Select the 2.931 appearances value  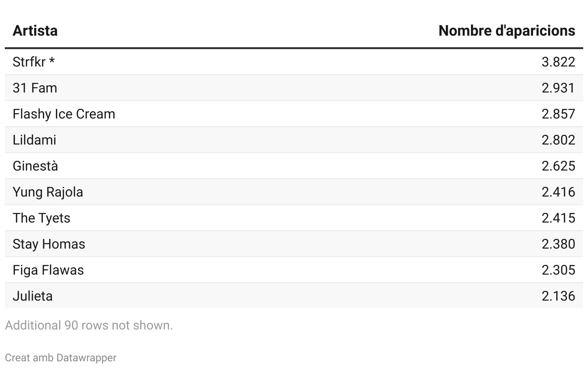558,88
